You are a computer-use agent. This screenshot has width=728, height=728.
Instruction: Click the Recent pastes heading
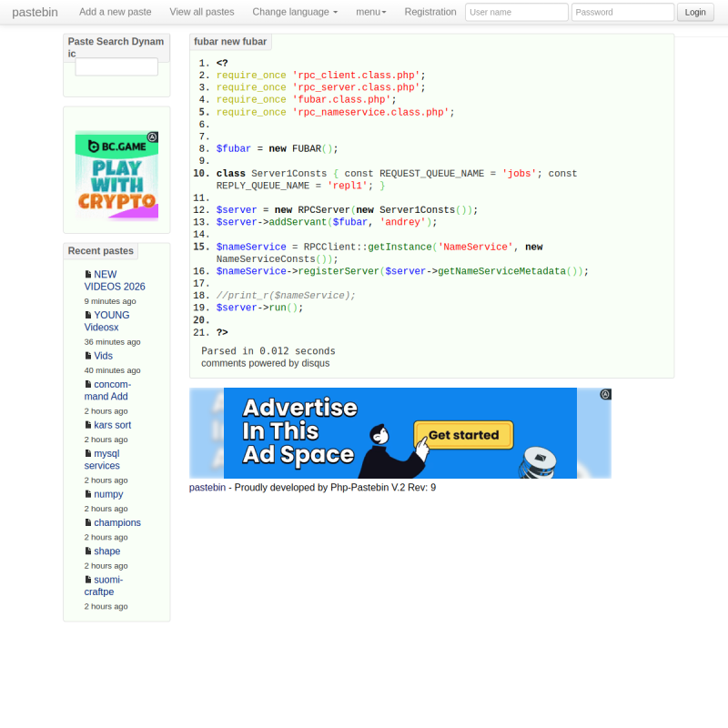click(x=101, y=251)
